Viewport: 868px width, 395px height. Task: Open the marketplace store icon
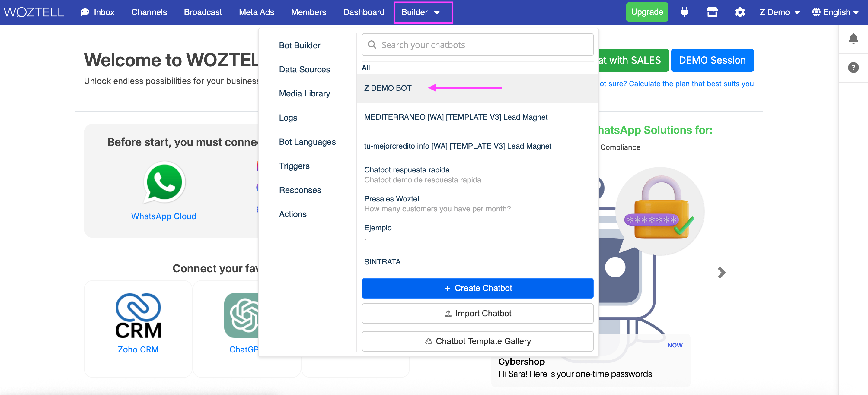[x=712, y=12]
